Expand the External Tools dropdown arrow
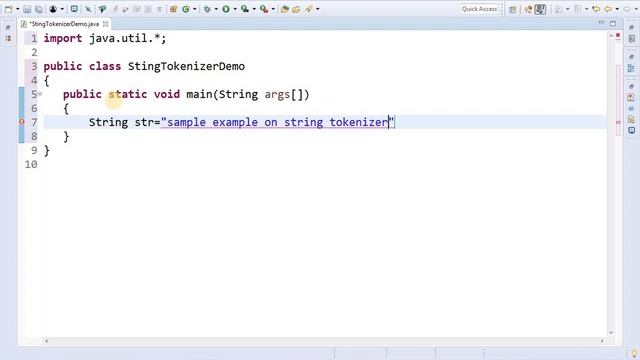This screenshot has height=360, width=640. tap(273, 9)
